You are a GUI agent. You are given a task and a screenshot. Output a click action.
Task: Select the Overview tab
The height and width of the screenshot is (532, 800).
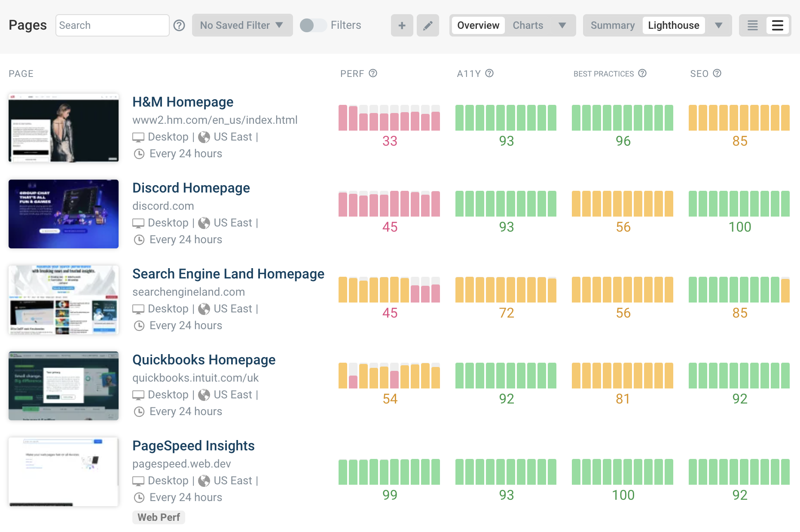pyautogui.click(x=478, y=25)
